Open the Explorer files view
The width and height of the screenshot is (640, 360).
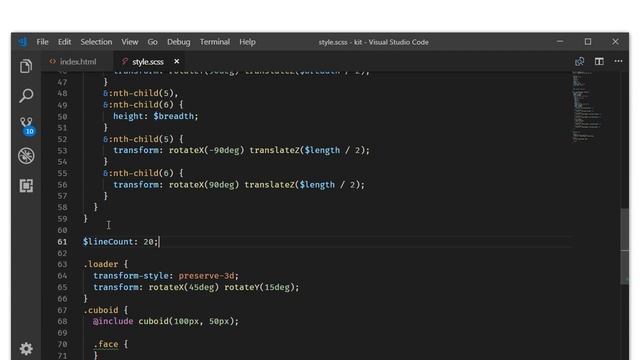click(x=26, y=66)
